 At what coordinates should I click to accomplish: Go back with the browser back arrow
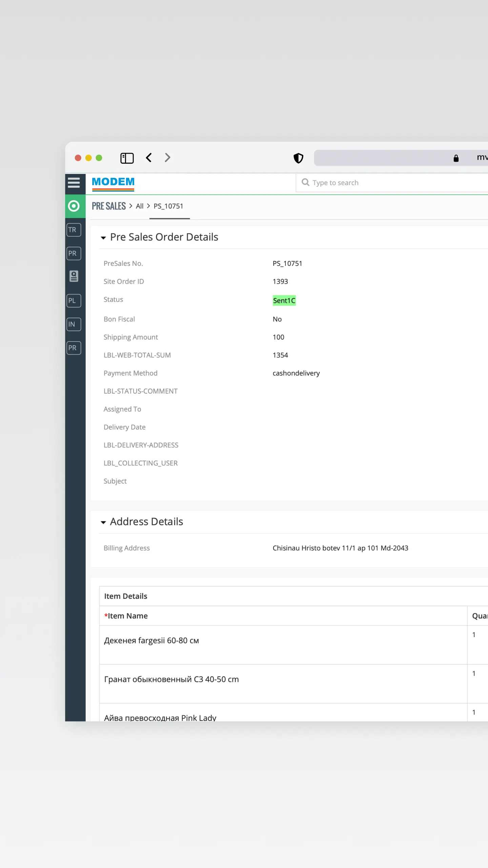click(149, 158)
